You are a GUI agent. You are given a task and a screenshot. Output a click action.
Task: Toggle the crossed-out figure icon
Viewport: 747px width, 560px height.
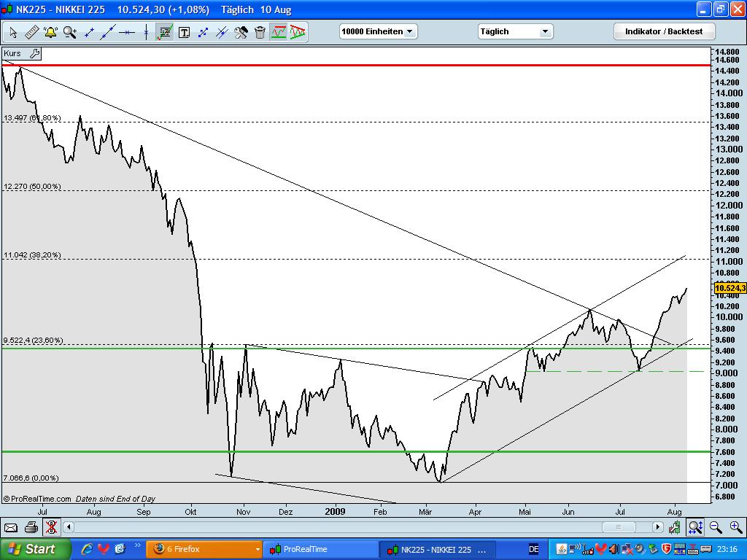(x=52, y=527)
